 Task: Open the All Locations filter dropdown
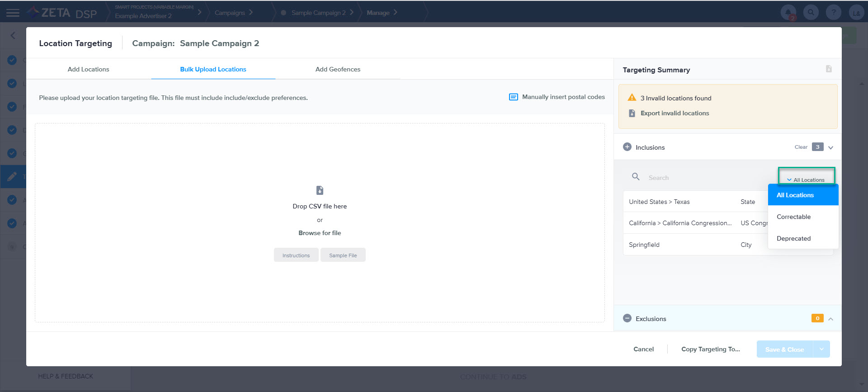tap(806, 179)
